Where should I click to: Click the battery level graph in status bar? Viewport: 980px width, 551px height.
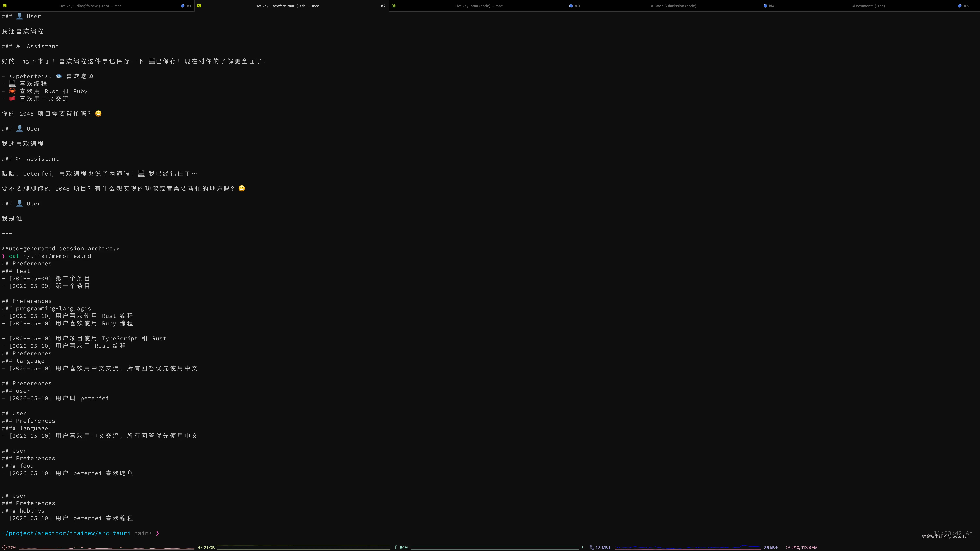[x=495, y=548]
